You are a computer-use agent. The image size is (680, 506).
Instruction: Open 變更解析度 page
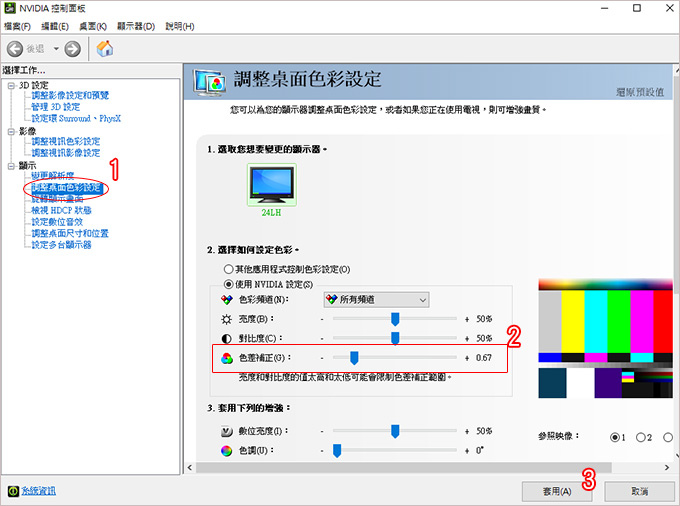click(52, 176)
